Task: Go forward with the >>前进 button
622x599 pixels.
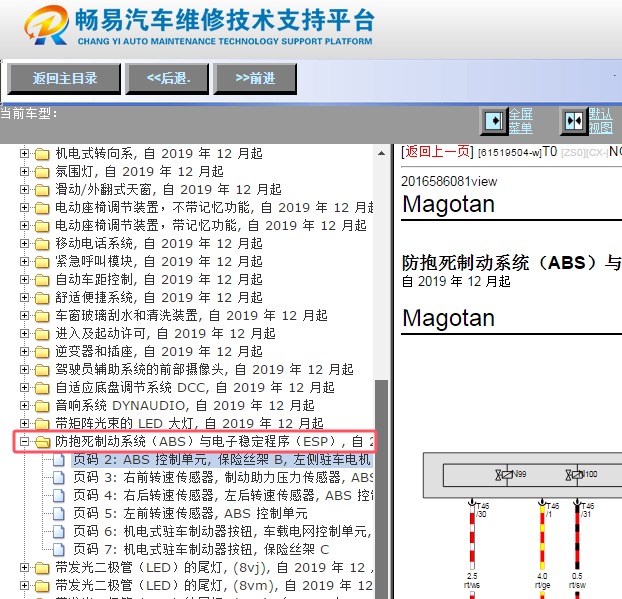Action: tap(255, 79)
